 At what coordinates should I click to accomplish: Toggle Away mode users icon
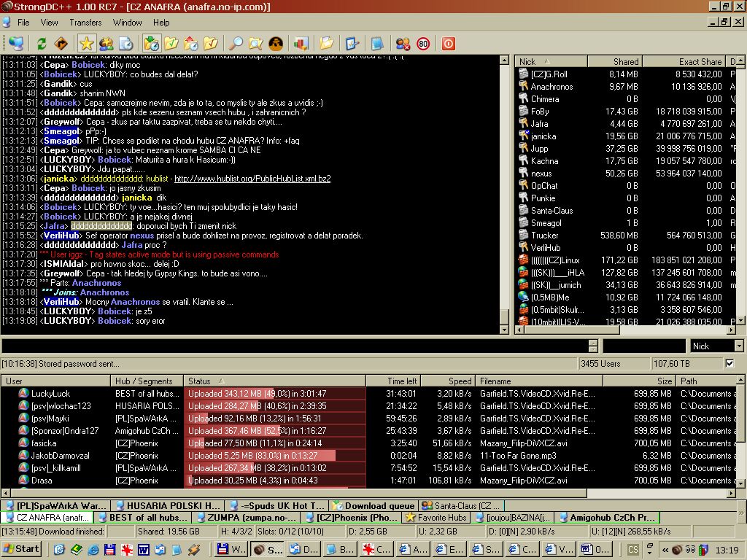[403, 44]
